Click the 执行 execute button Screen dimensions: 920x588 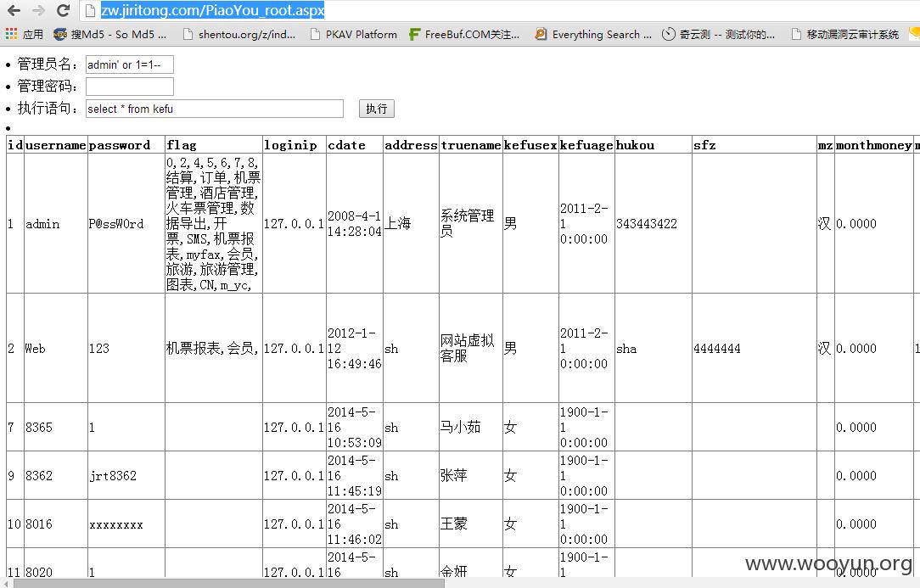377,109
